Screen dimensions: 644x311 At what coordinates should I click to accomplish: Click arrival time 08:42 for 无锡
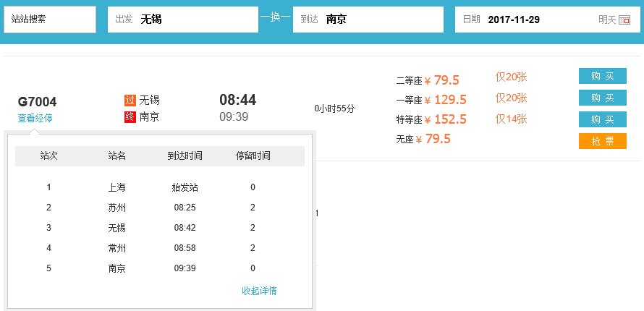pyautogui.click(x=185, y=228)
